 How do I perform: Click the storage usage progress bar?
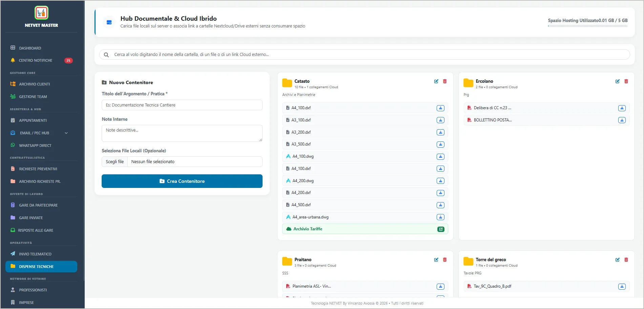click(588, 26)
